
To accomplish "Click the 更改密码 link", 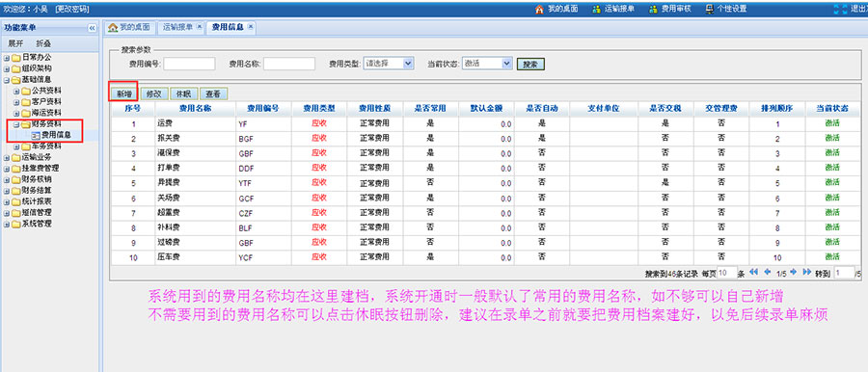I will (x=71, y=9).
